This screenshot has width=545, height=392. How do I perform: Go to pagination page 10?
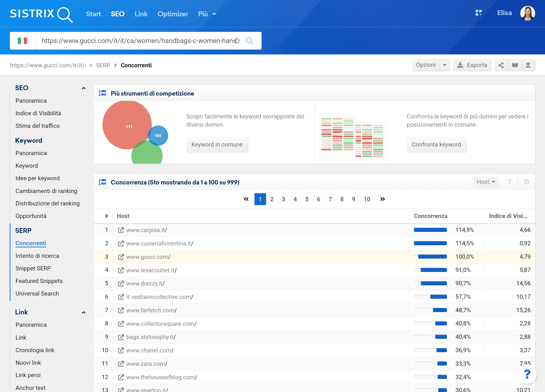click(x=367, y=199)
